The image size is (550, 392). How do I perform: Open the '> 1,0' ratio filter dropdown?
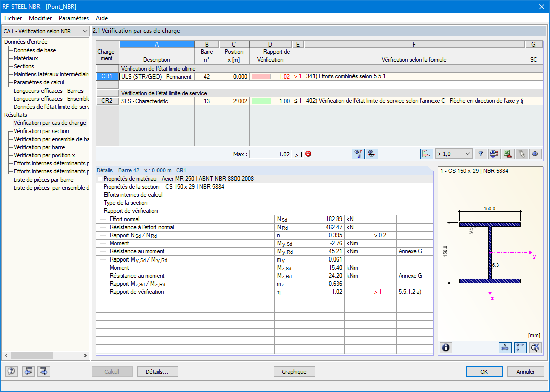coord(454,154)
